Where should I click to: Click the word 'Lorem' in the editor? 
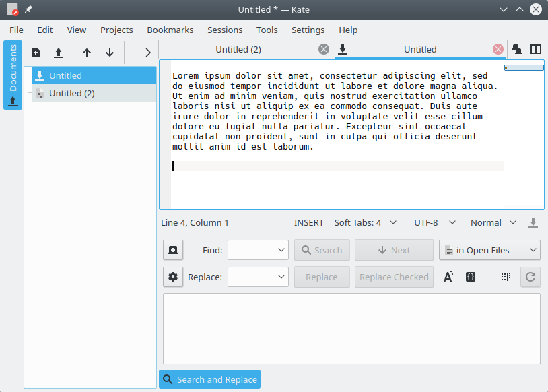coord(185,76)
